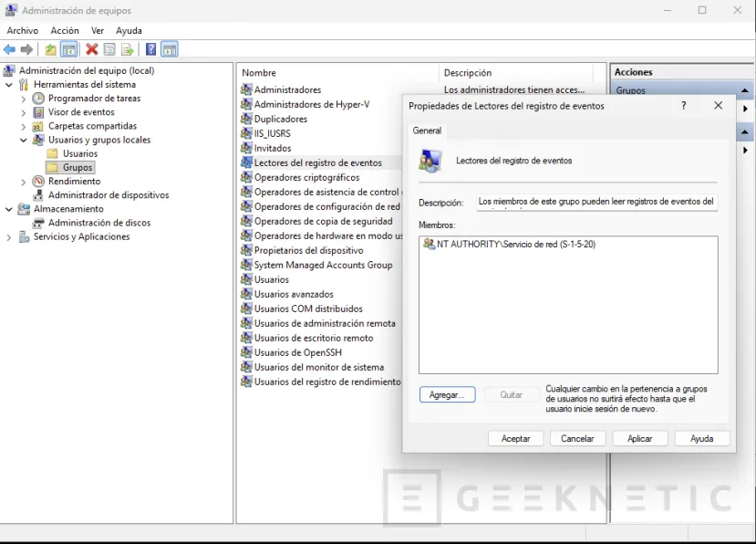Click the Descripción text field
The image size is (756, 544).
(x=597, y=202)
